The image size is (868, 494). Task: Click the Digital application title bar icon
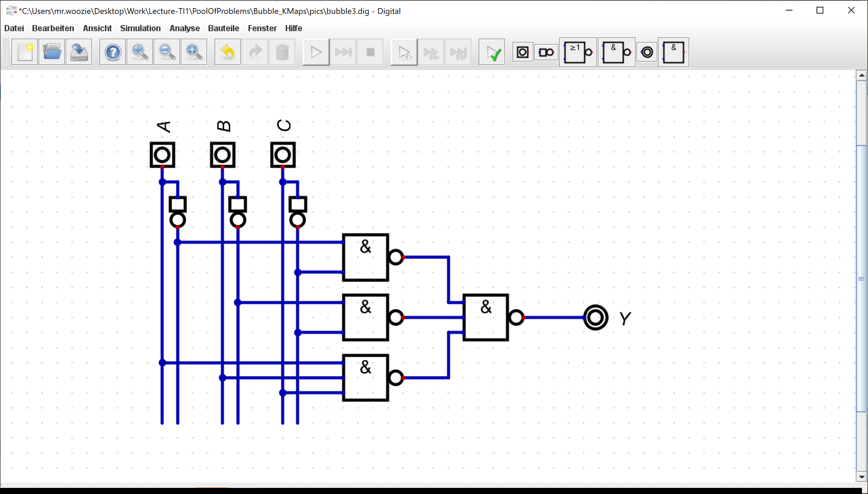click(11, 11)
